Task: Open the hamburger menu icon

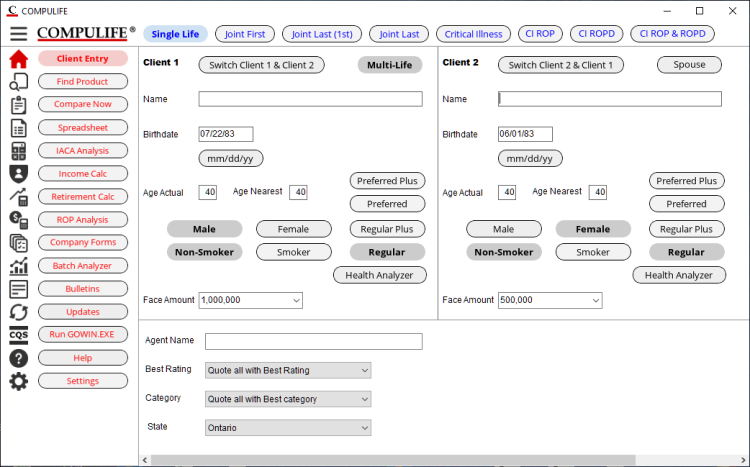Action: [19, 33]
